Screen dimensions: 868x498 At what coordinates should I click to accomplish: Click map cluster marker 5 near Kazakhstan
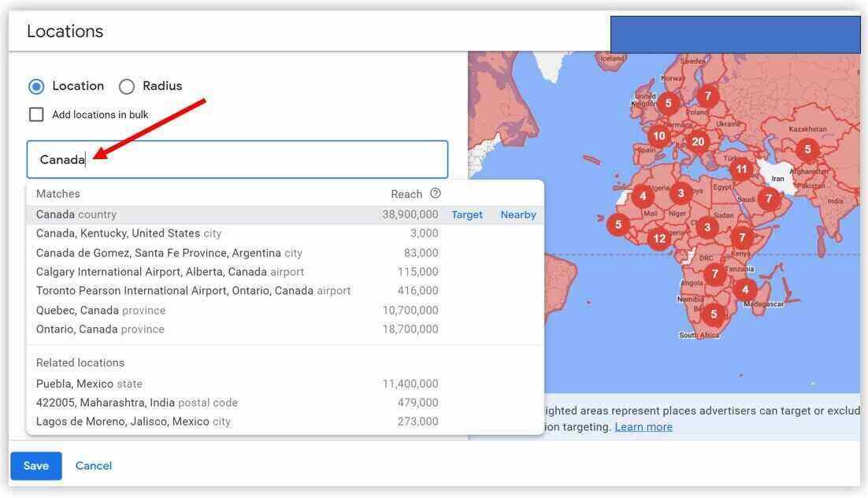807,149
